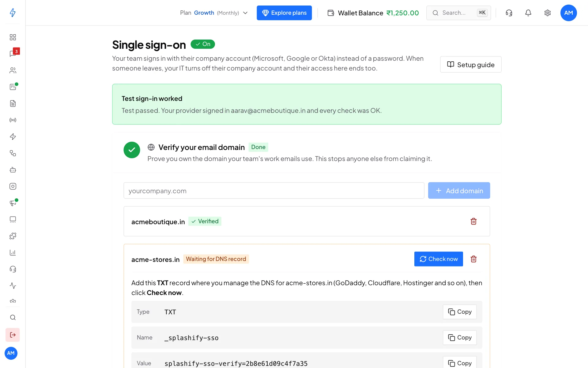Screen dimensions: 588x368
Task: Open the monitor screen icon in sidebar
Action: point(13,219)
